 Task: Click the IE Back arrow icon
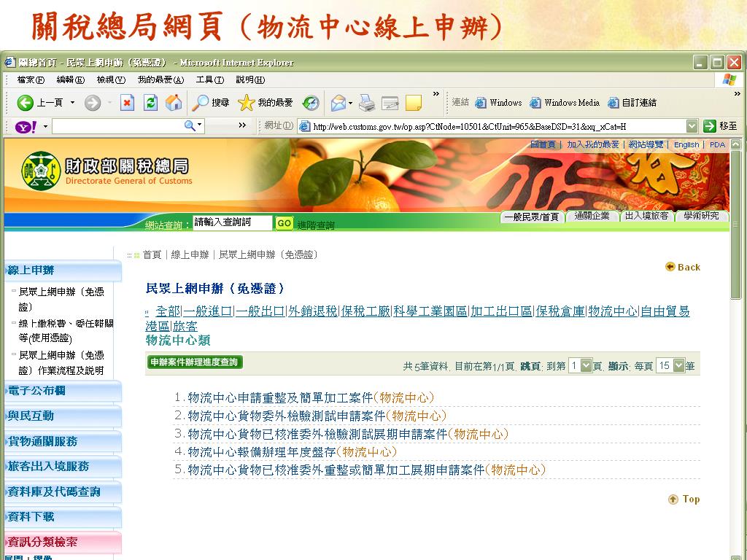(x=26, y=102)
